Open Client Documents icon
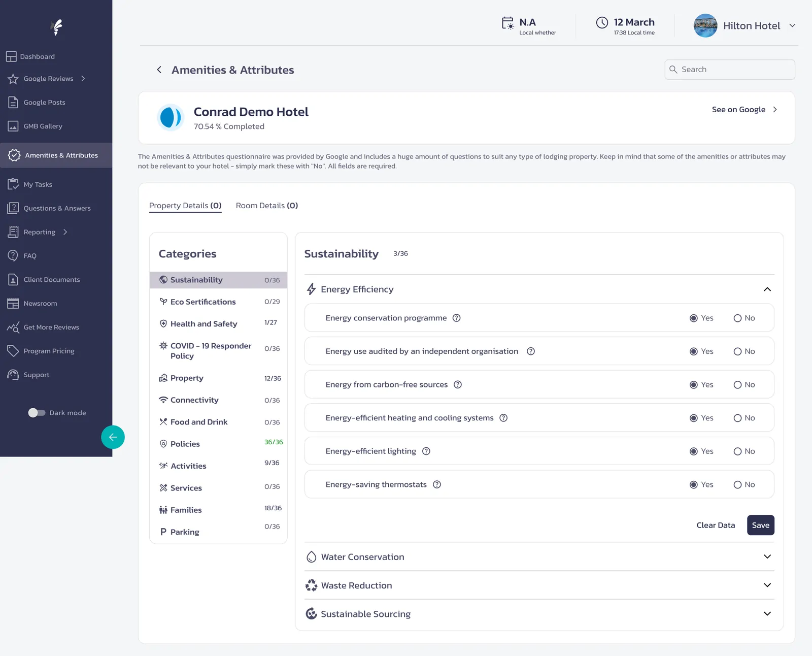Viewport: 812px width, 656px height. tap(13, 279)
